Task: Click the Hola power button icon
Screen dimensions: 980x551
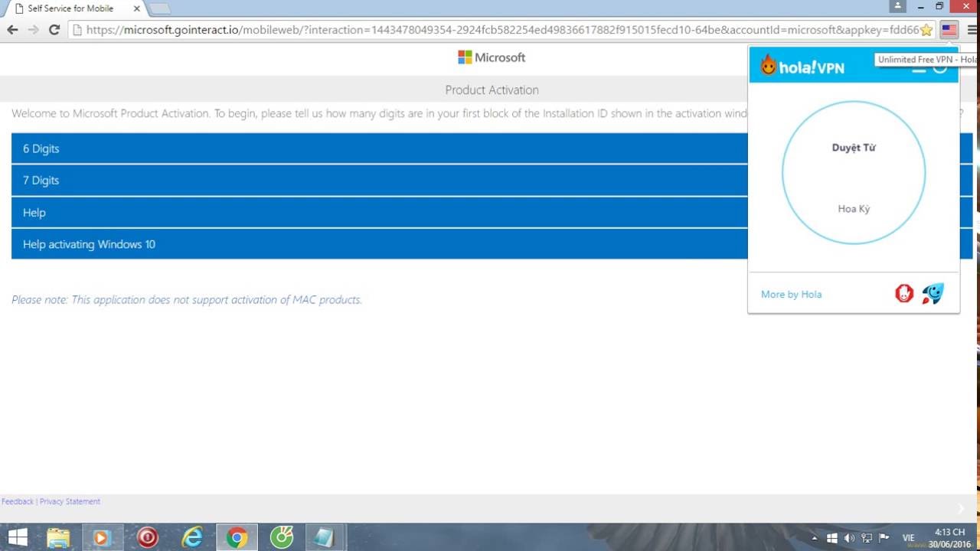Action: [x=940, y=67]
